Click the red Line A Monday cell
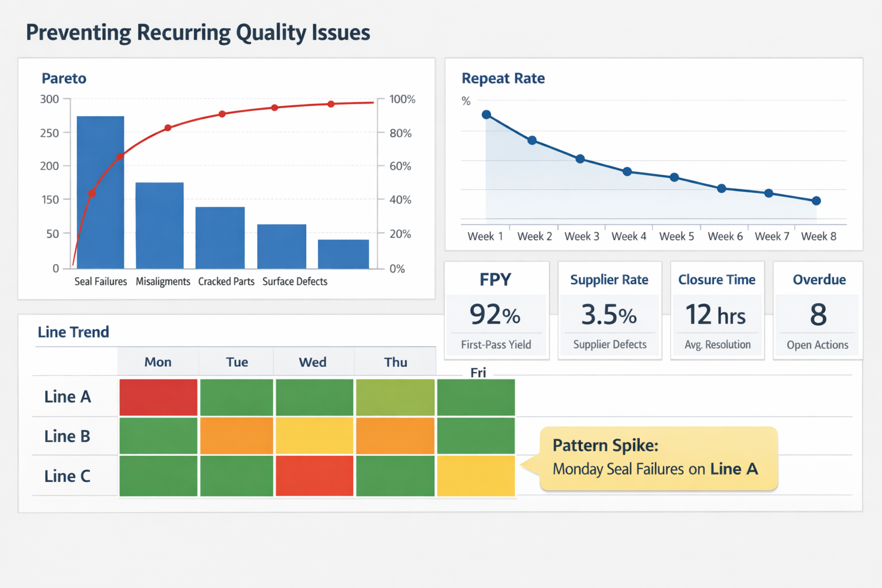Image resolution: width=882 pixels, height=588 pixels. [x=158, y=397]
